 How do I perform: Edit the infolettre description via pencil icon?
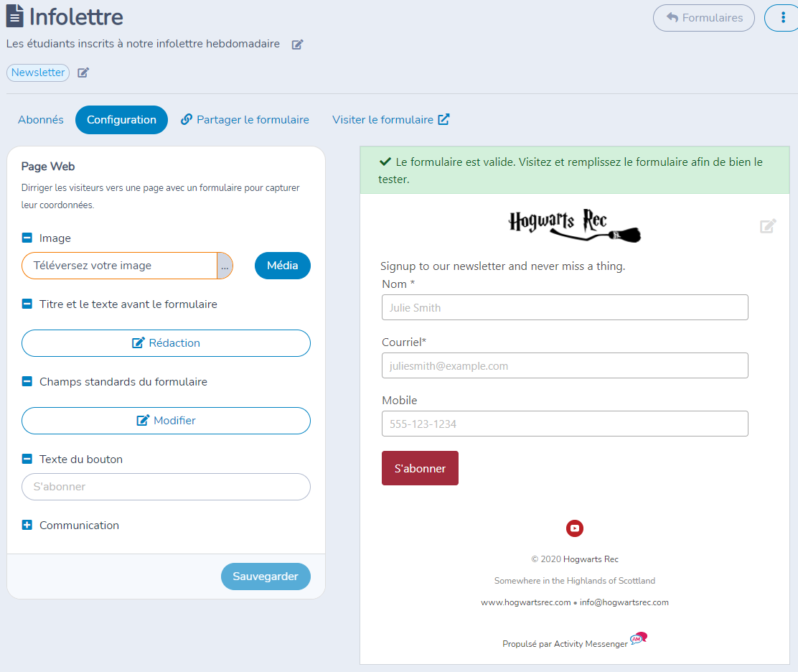coord(297,45)
